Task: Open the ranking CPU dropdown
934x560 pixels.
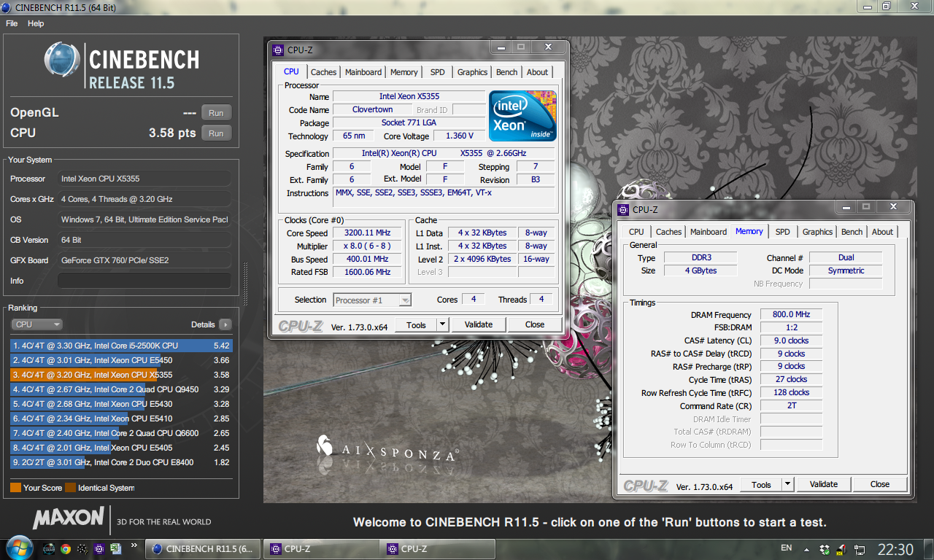Action: (36, 324)
